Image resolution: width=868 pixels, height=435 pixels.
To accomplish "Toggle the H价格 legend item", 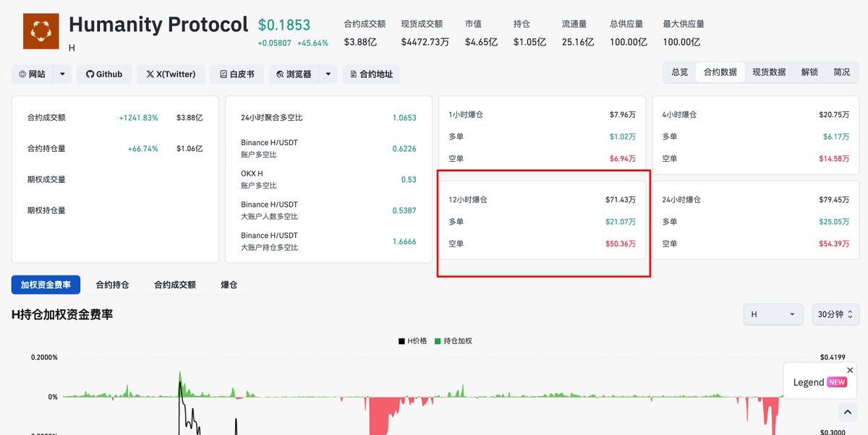I will point(412,340).
